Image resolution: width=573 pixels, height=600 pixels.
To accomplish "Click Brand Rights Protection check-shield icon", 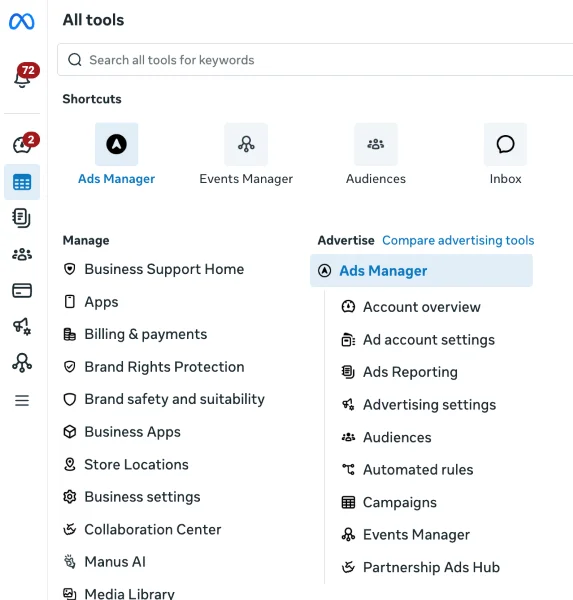I will (x=69, y=367).
